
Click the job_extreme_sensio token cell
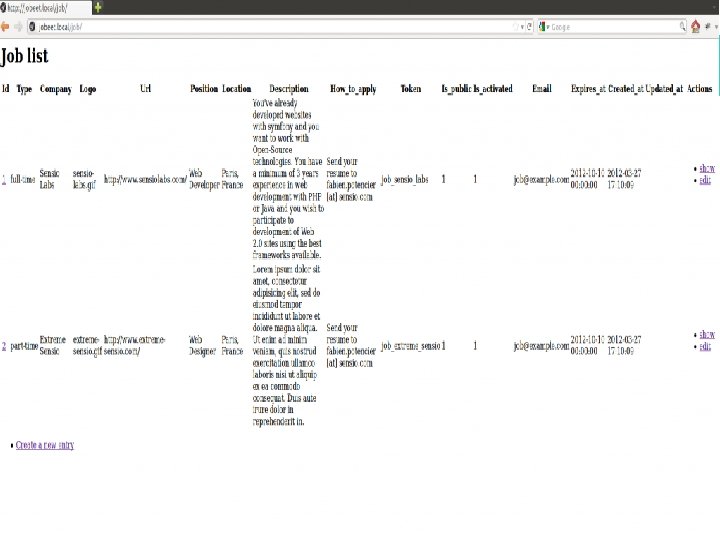click(x=411, y=346)
